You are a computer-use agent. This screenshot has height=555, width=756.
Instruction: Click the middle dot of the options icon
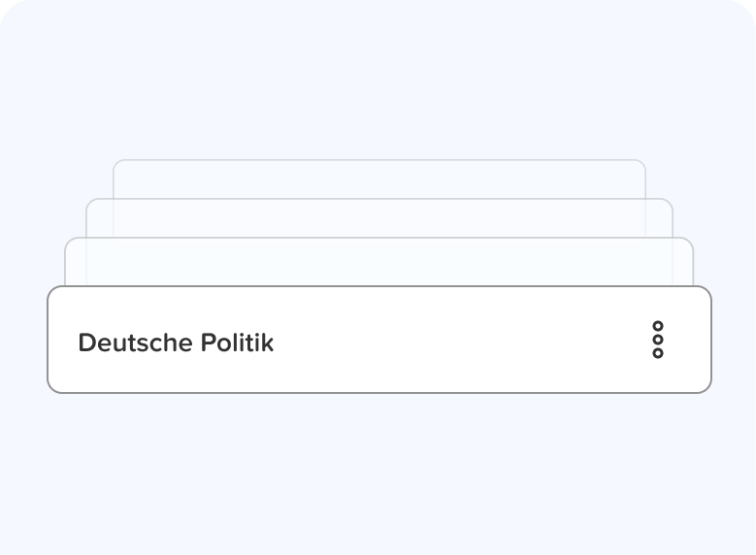658,340
